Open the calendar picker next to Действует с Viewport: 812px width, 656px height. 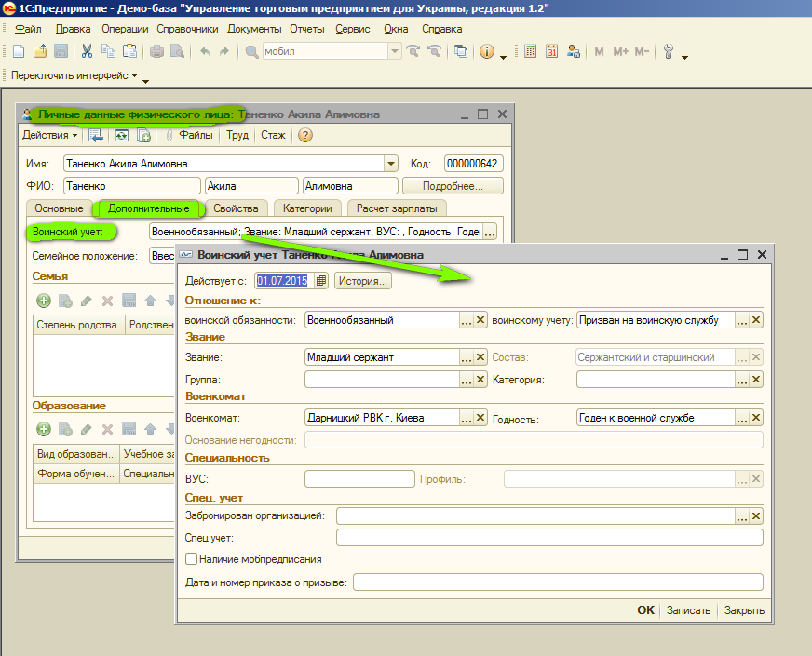(321, 281)
